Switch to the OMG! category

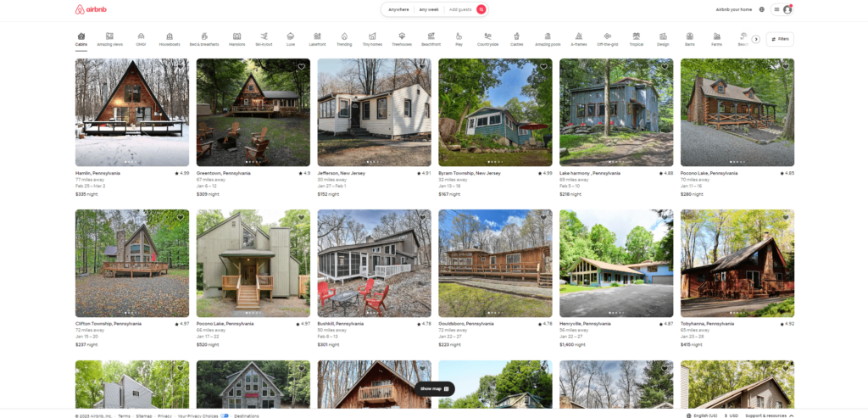[142, 39]
